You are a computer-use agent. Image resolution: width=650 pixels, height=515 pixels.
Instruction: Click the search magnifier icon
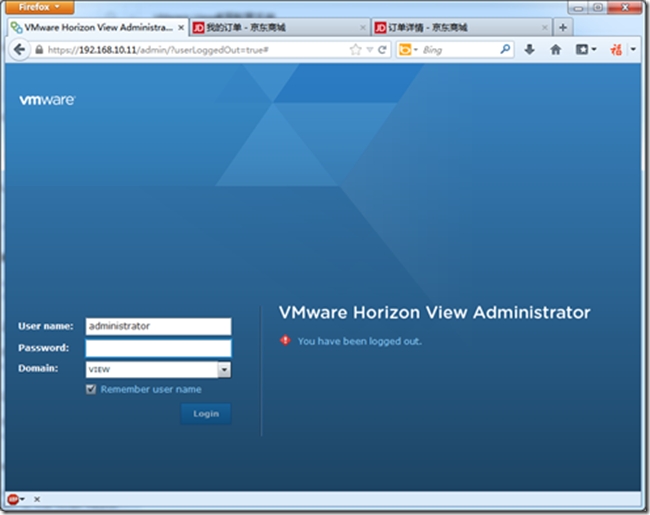click(505, 50)
